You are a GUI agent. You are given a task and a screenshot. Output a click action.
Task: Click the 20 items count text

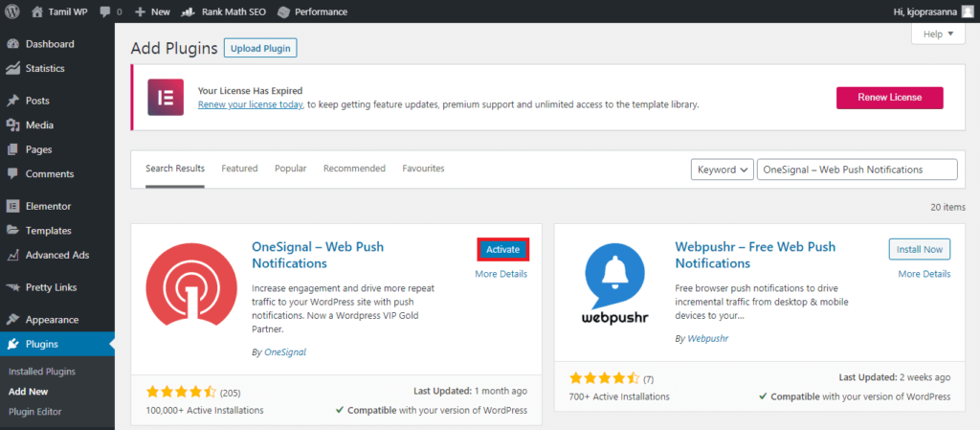[947, 207]
